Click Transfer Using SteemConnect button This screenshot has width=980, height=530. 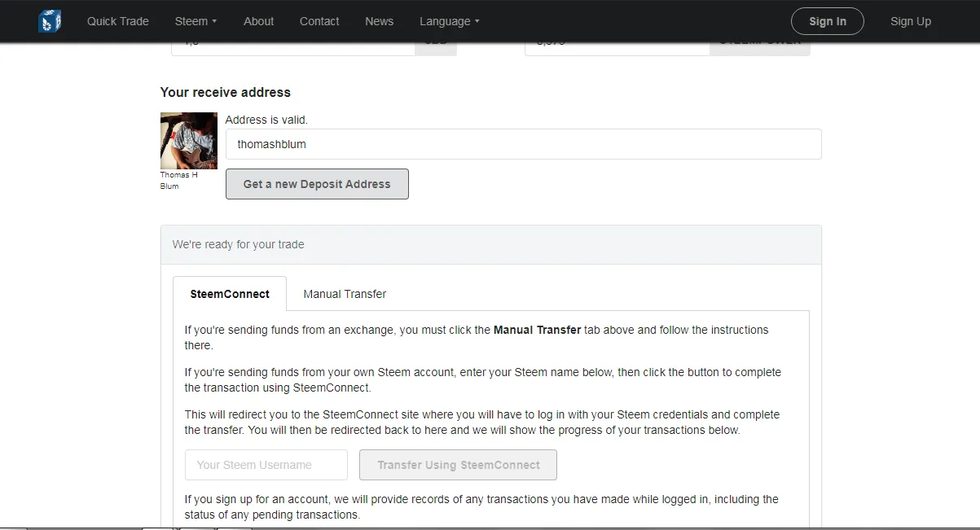point(459,465)
